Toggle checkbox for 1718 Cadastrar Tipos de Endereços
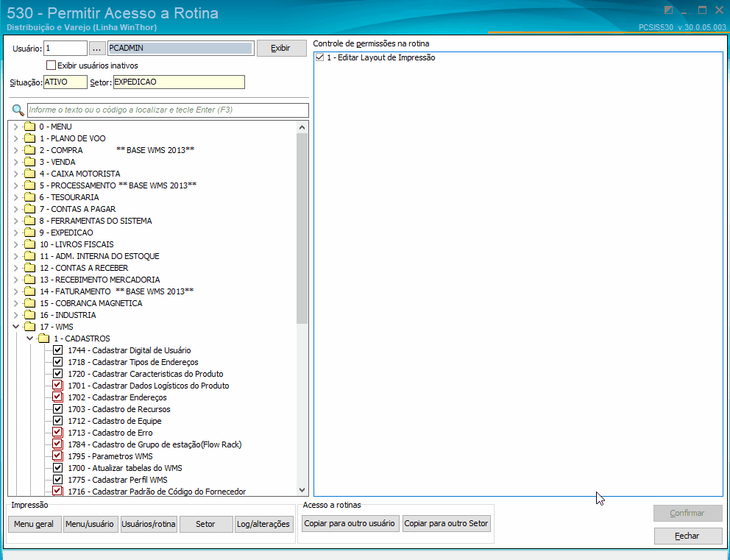The width and height of the screenshot is (730, 560). pyautogui.click(x=57, y=362)
